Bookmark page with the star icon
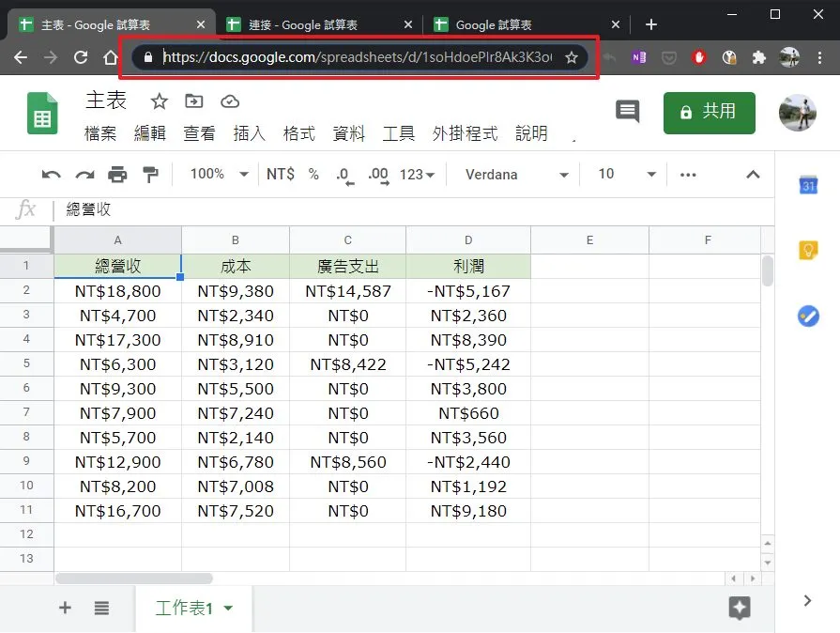The width and height of the screenshot is (840, 633). 571,57
